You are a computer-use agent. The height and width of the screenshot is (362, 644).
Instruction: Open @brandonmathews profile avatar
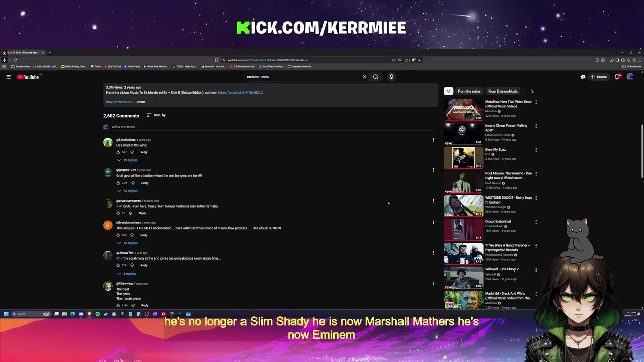point(107,226)
